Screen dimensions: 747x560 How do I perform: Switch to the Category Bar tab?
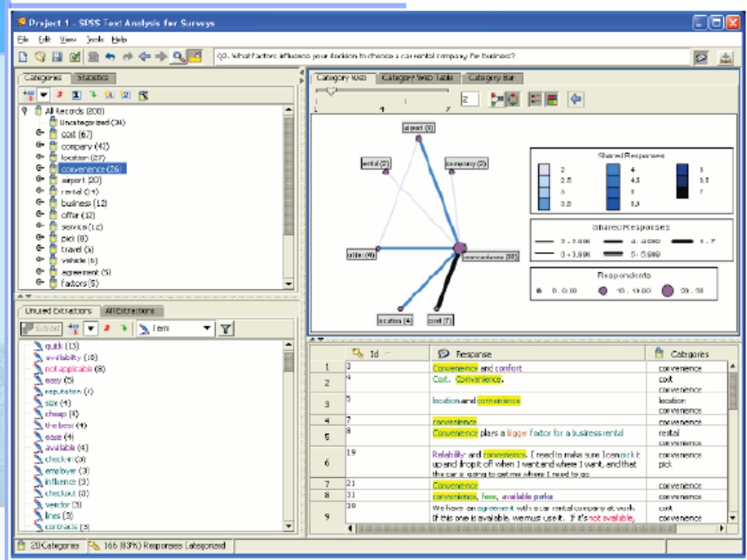491,78
